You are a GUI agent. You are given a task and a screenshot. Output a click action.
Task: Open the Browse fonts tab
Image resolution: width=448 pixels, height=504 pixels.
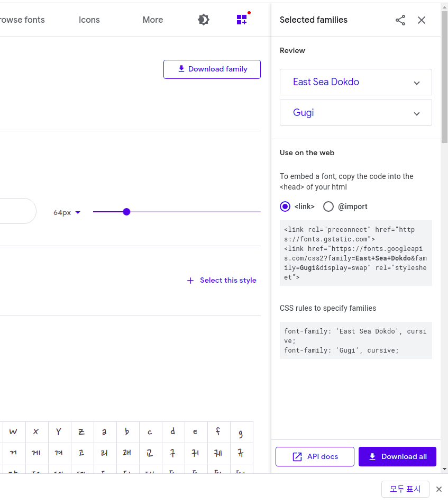pyautogui.click(x=23, y=20)
